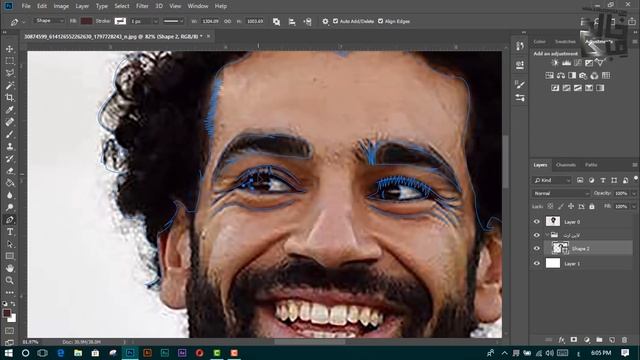The image size is (640, 360).
Task: Add Brightness/Contrast adjustment
Action: click(x=555, y=63)
